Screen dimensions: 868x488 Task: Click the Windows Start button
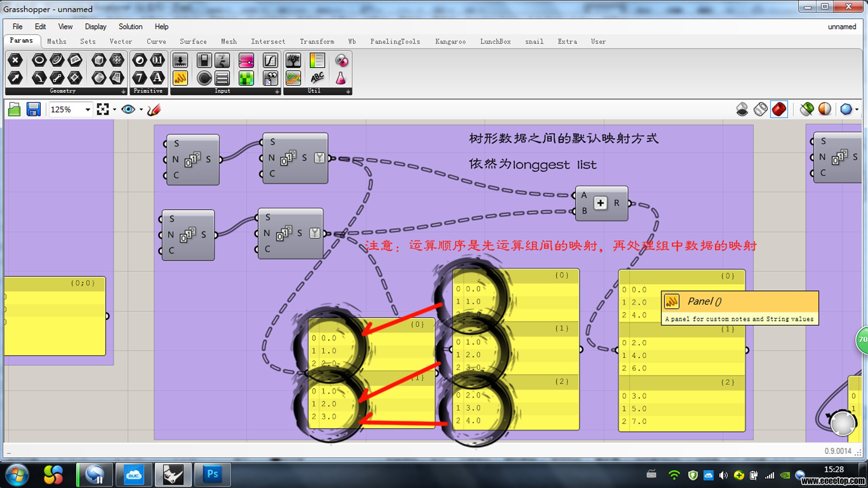point(17,474)
